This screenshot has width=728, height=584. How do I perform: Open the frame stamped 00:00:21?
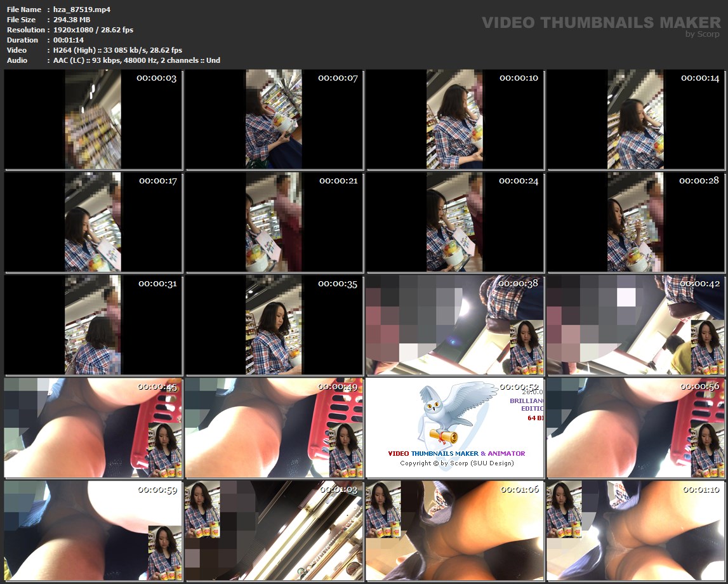(x=274, y=222)
